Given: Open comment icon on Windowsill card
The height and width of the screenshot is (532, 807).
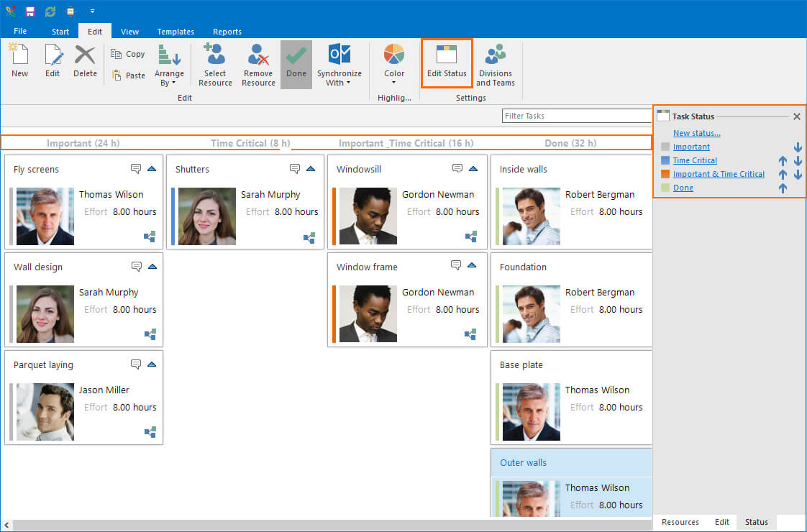Looking at the screenshot, I should click(x=457, y=169).
